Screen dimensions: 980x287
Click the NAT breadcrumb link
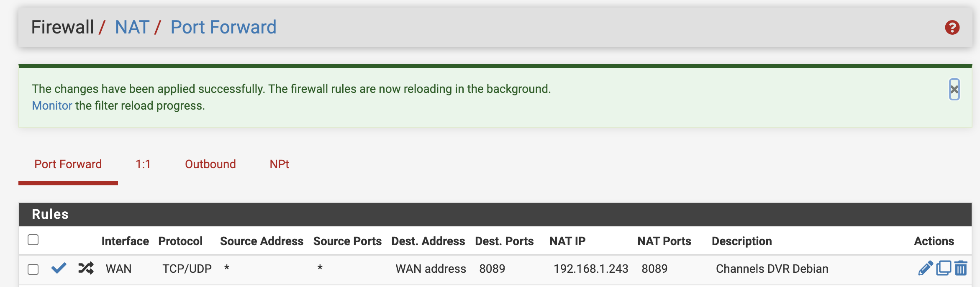[132, 28]
